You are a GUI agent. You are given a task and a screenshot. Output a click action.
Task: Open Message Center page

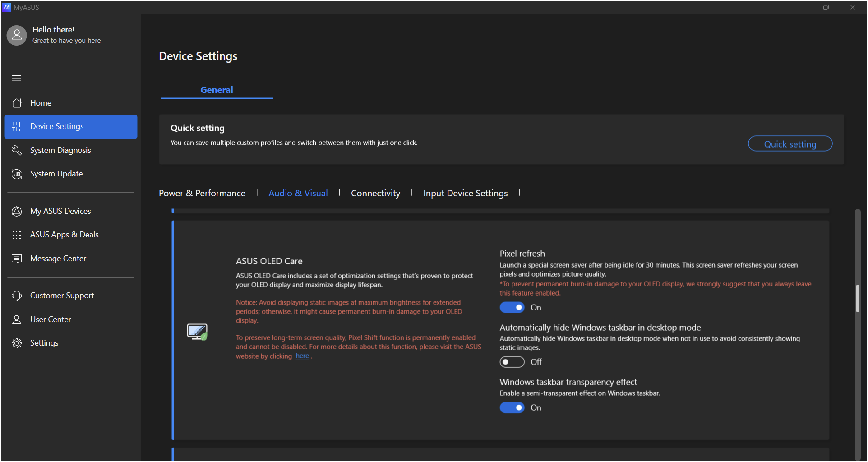click(x=71, y=259)
